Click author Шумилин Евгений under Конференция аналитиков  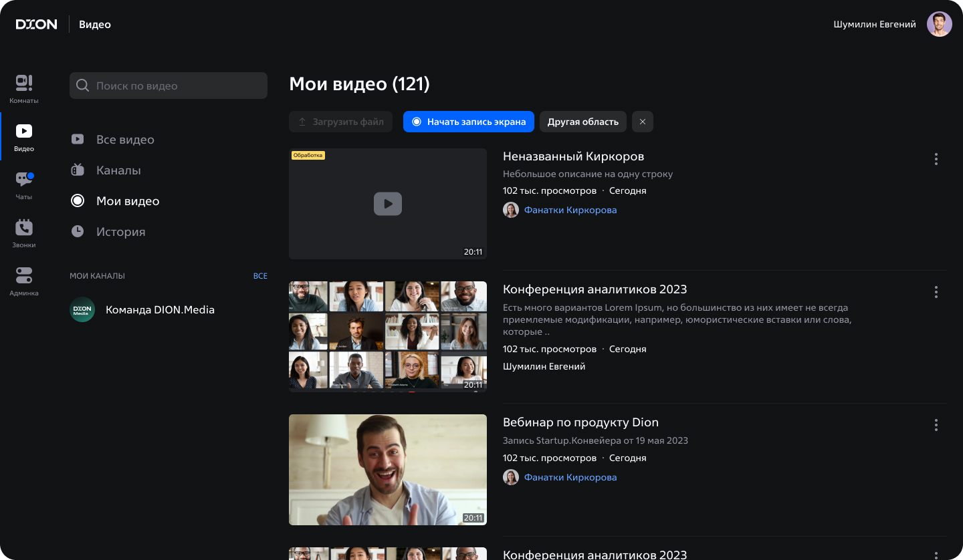(x=544, y=366)
